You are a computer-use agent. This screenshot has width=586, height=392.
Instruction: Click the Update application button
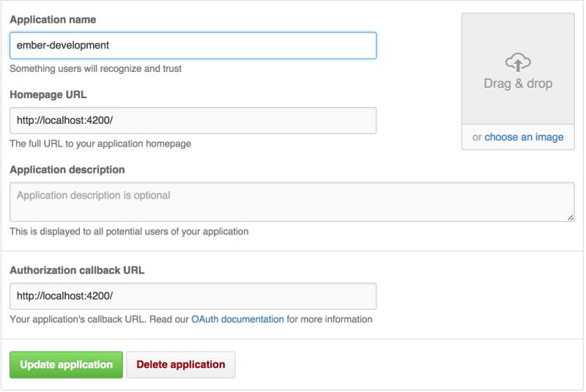coord(66,365)
